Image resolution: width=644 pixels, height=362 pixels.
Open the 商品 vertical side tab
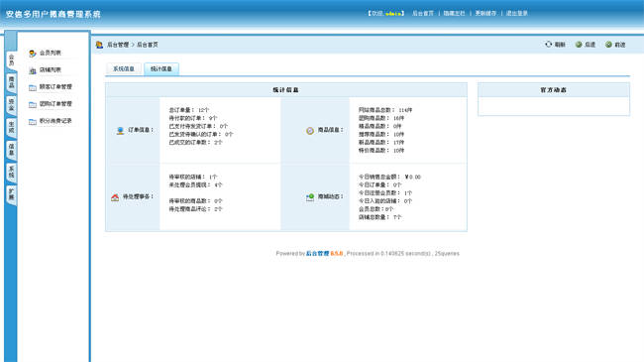12,82
